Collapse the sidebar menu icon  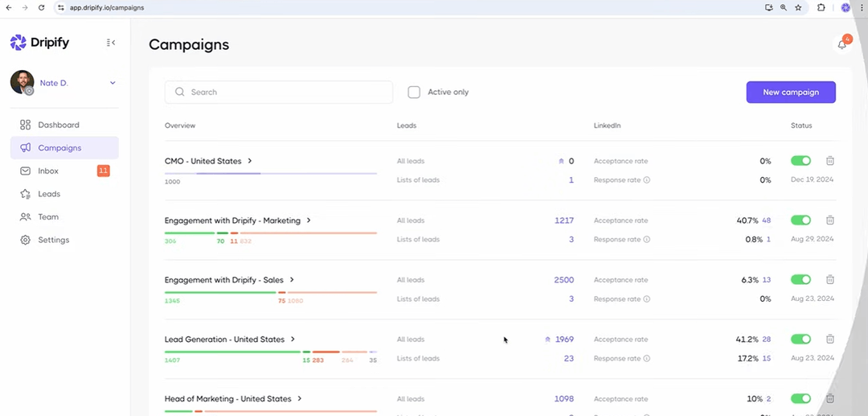pyautogui.click(x=111, y=43)
